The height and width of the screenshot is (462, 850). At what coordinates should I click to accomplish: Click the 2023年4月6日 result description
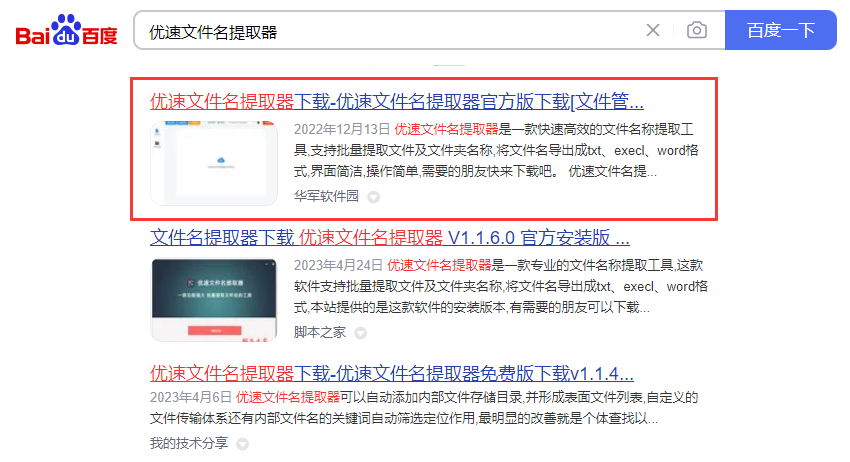(x=424, y=408)
